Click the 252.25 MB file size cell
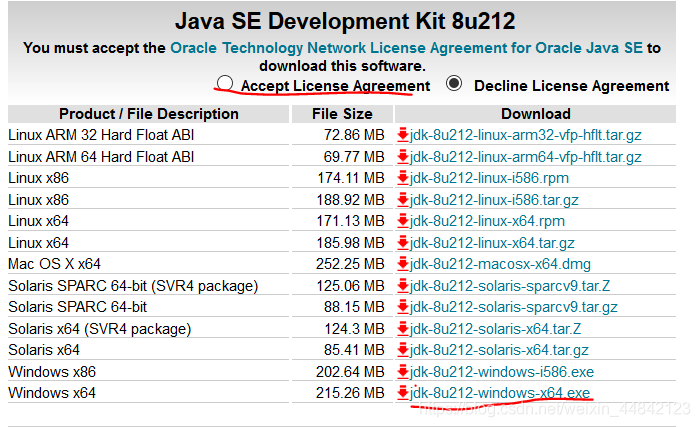This screenshot has width=700, height=427. [350, 264]
